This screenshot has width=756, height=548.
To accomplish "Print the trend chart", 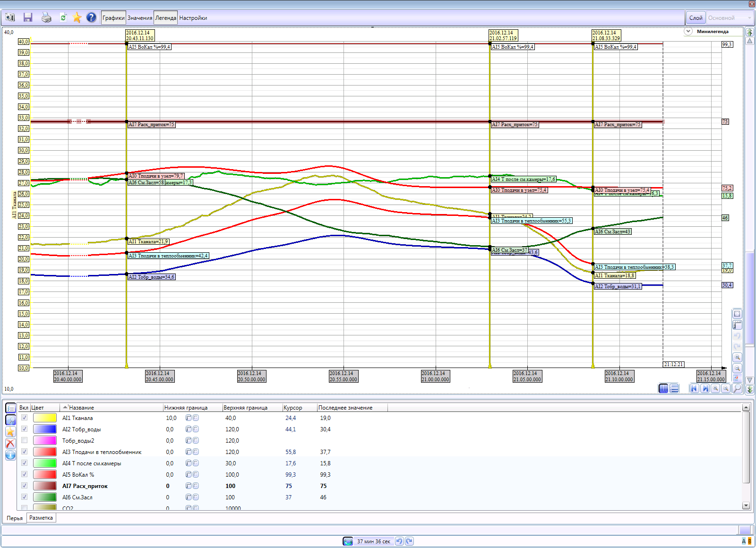I will coord(46,18).
